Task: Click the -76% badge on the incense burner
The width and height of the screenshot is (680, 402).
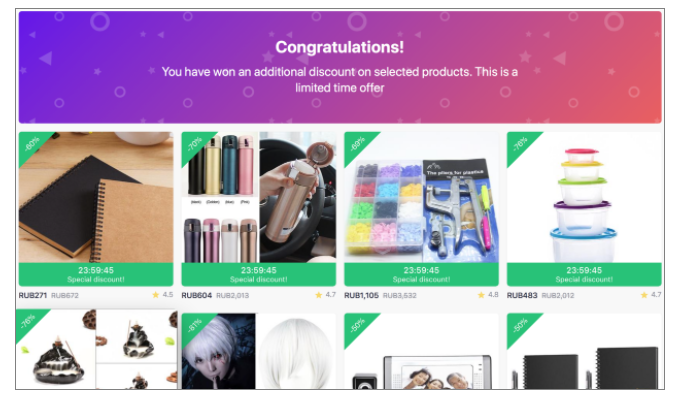Action: tap(28, 321)
